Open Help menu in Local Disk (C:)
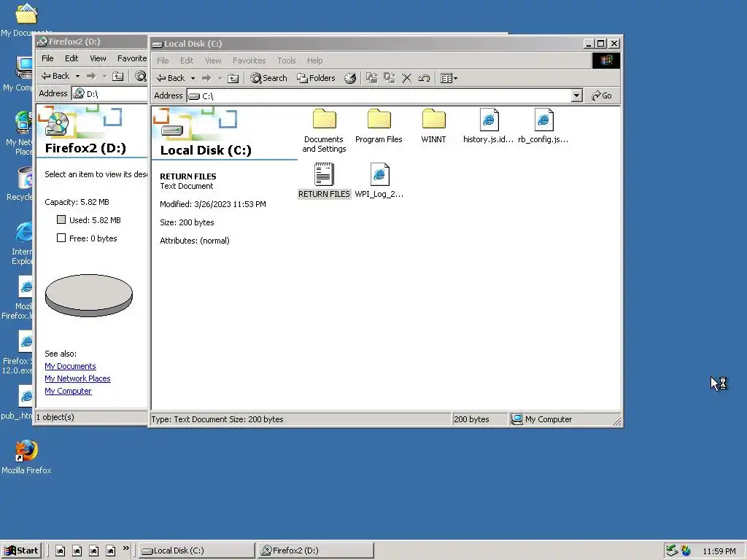 pyautogui.click(x=314, y=61)
